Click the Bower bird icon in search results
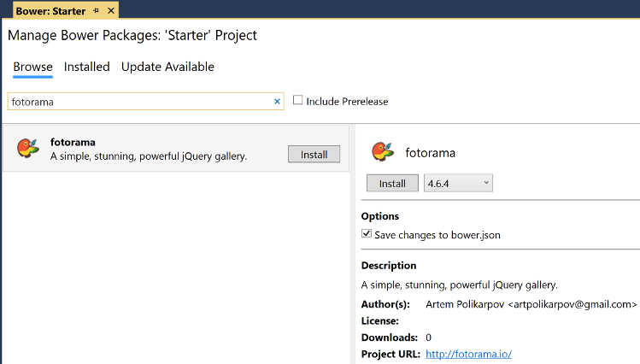Screen dimensions: 640x364 click(x=27, y=148)
